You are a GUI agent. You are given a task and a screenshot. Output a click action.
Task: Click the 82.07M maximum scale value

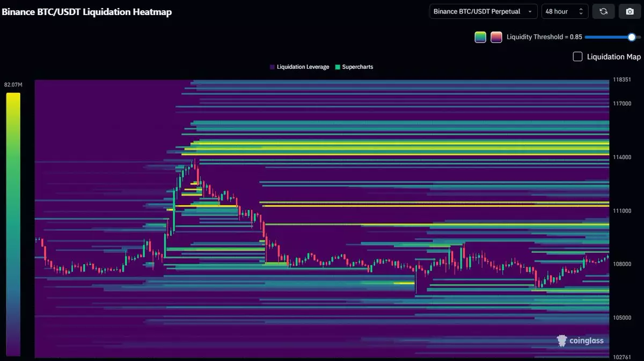[13, 85]
